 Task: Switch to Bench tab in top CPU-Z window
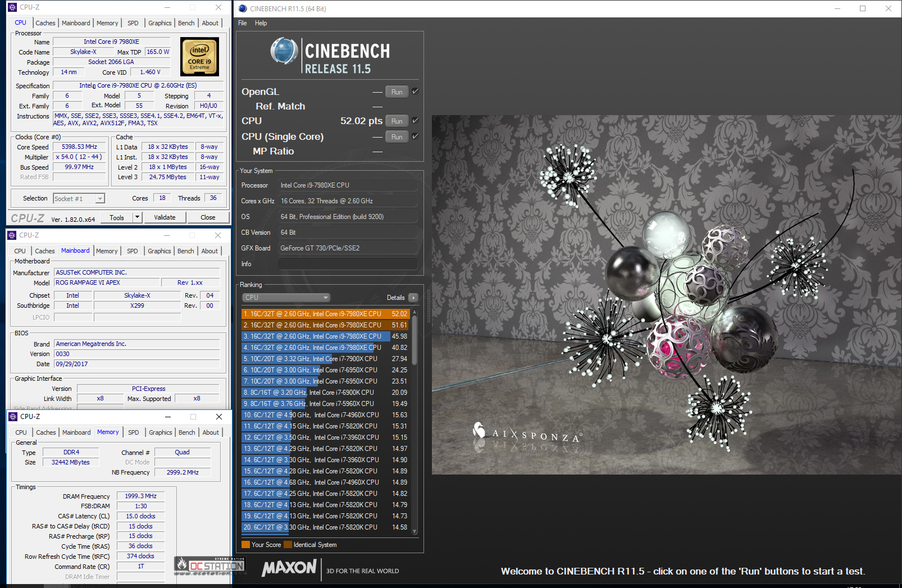click(x=186, y=23)
